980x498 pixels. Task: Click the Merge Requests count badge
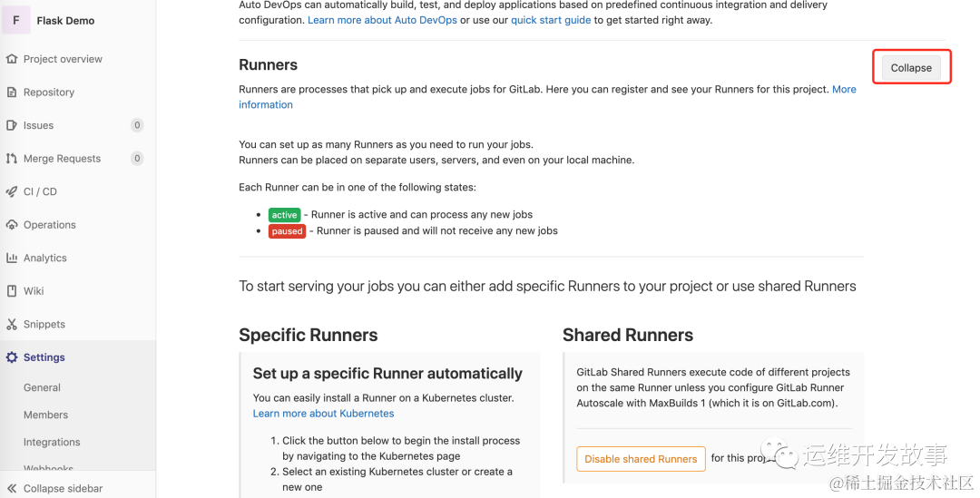click(x=137, y=158)
